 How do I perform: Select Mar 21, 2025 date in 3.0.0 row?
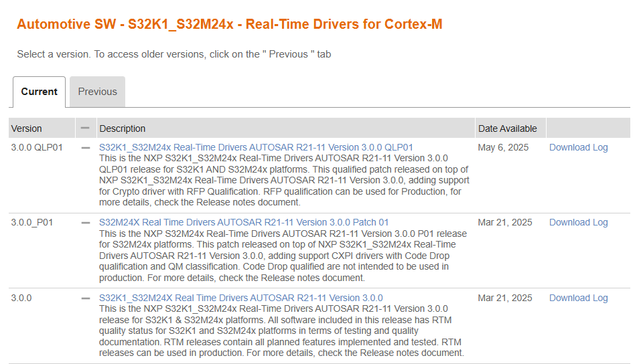pyautogui.click(x=505, y=298)
